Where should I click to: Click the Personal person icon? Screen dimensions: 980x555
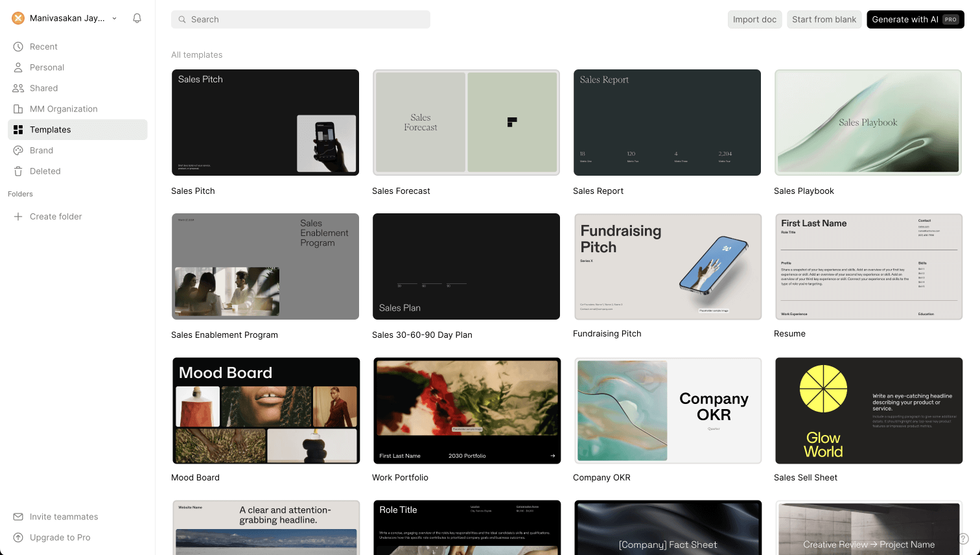[18, 67]
